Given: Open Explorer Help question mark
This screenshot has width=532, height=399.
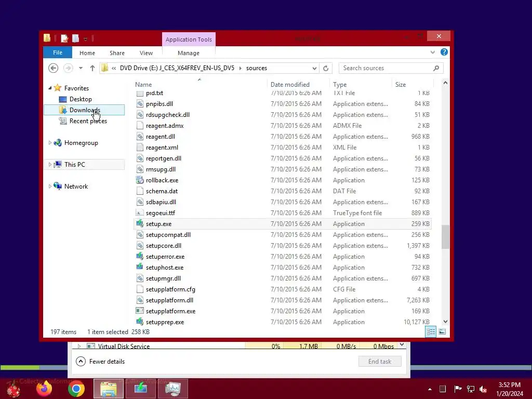Looking at the screenshot, I should coord(444,52).
